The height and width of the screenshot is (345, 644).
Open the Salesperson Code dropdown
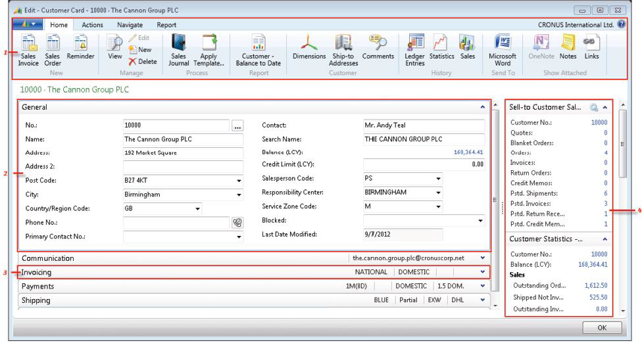(438, 179)
